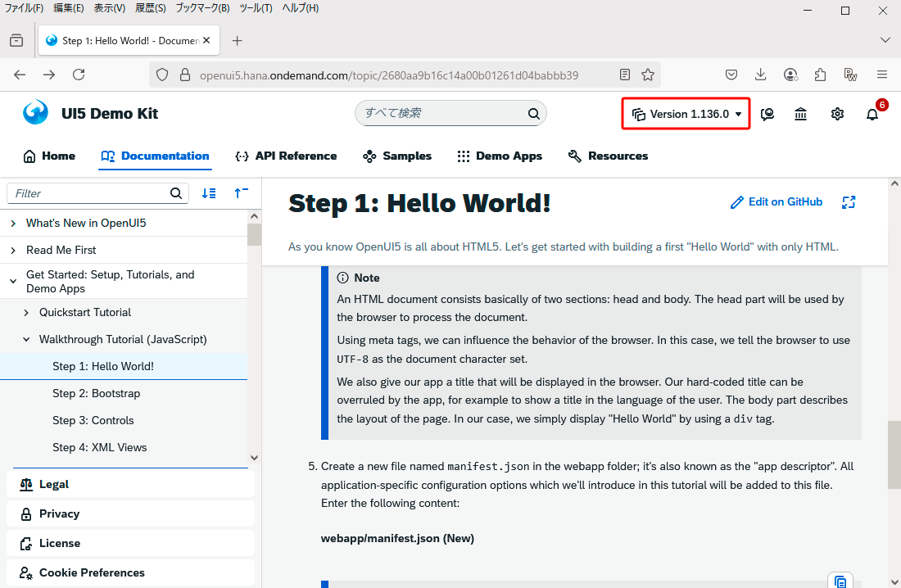Click the browser address bar URL
The width and height of the screenshot is (901, 588).
[389, 75]
